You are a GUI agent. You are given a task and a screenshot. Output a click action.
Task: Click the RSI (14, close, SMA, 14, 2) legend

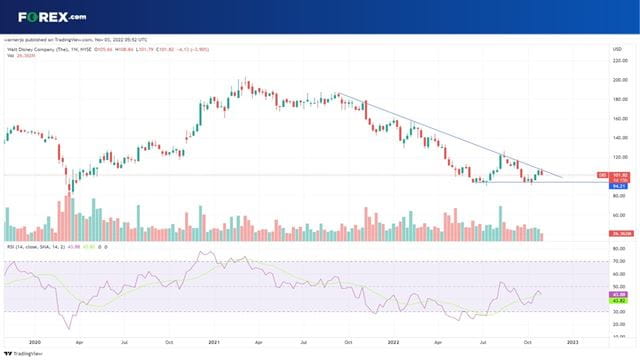pyautogui.click(x=36, y=247)
